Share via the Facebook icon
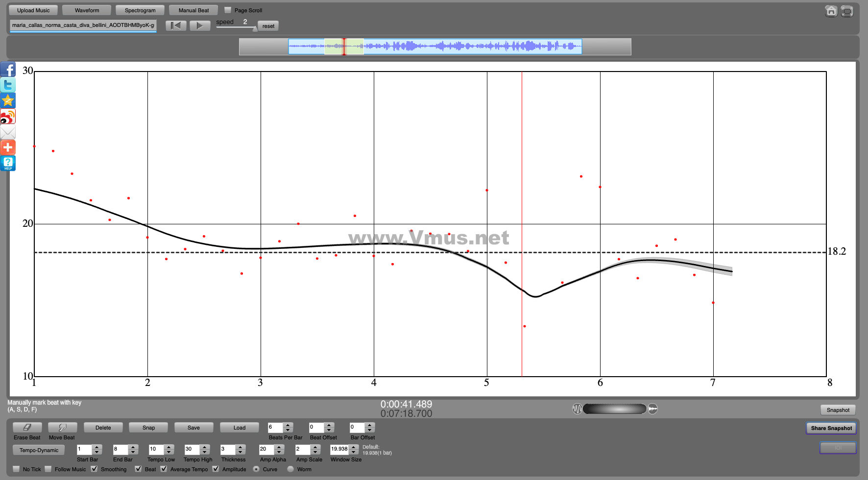The image size is (868, 480). [8, 70]
